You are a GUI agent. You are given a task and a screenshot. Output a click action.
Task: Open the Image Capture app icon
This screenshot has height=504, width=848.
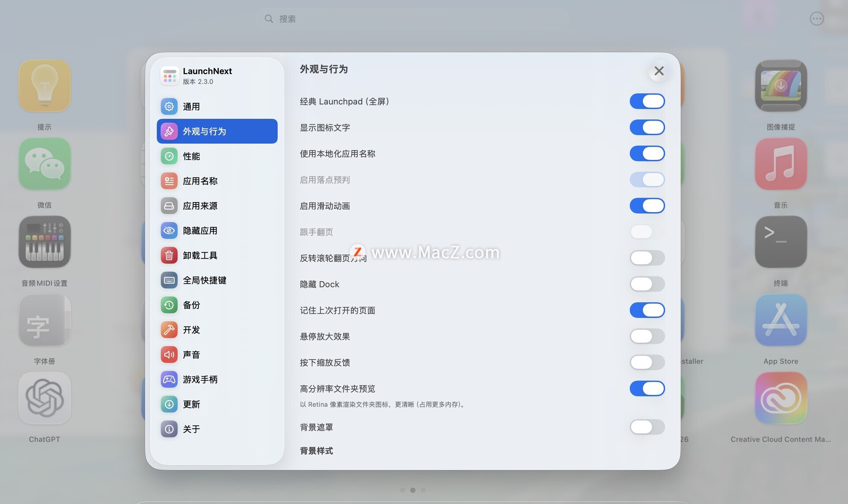(x=780, y=86)
